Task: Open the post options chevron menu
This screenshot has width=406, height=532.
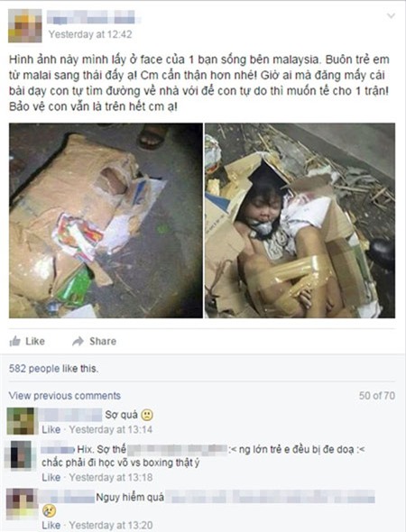Action: (x=391, y=15)
